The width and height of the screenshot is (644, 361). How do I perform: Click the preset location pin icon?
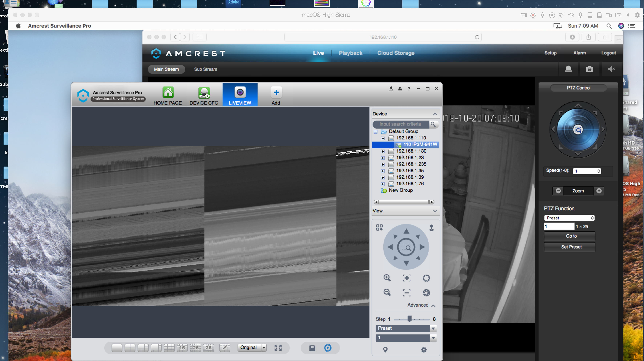tap(385, 350)
